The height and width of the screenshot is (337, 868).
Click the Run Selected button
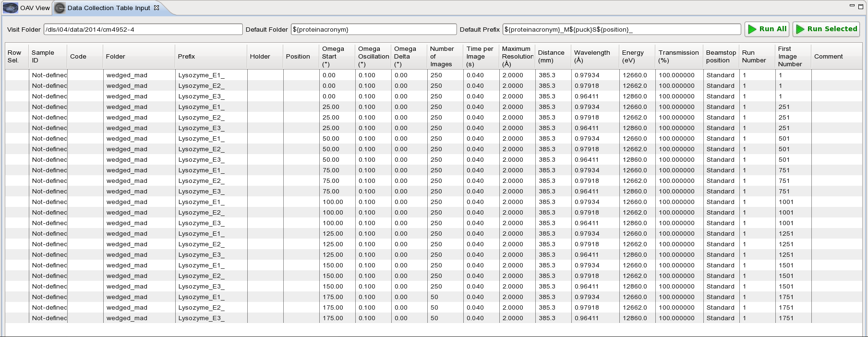pyautogui.click(x=826, y=29)
